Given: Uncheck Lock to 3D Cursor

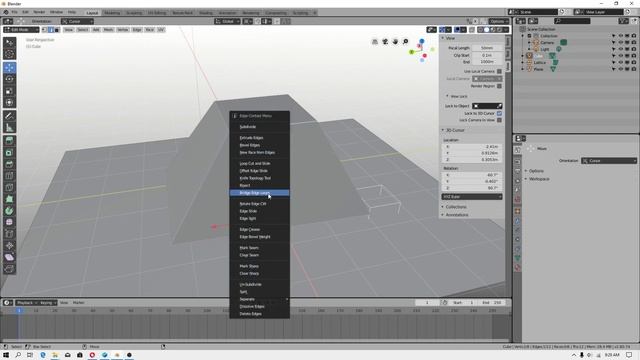Looking at the screenshot, I should click(x=499, y=113).
